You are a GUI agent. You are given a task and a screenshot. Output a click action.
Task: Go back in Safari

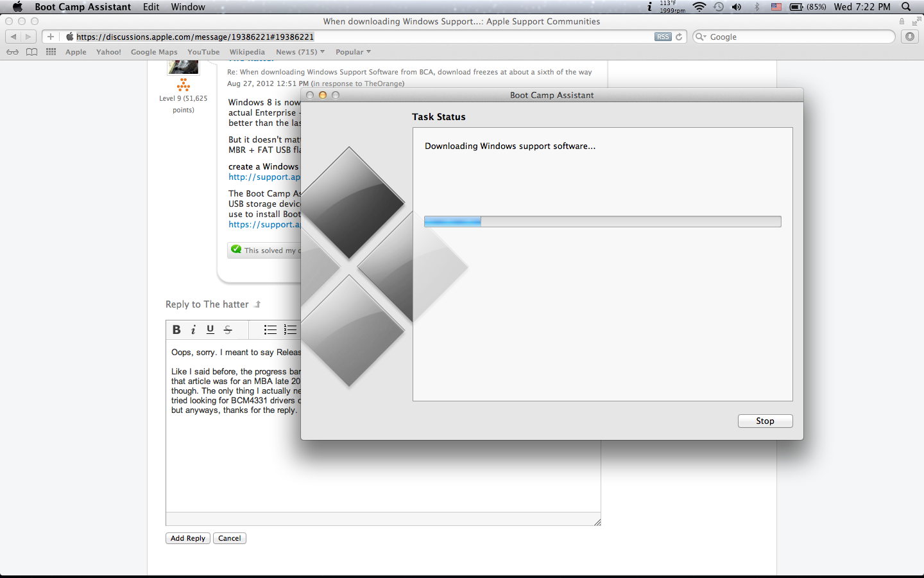pyautogui.click(x=13, y=37)
